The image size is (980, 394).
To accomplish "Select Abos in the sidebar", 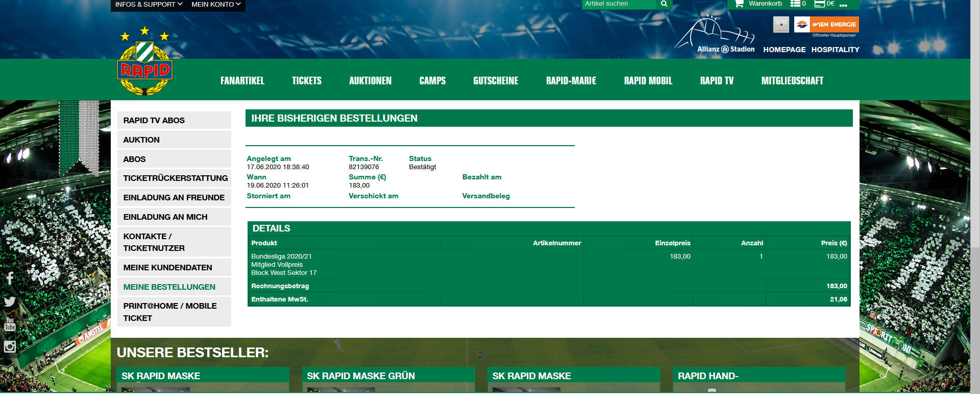I will [x=174, y=159].
